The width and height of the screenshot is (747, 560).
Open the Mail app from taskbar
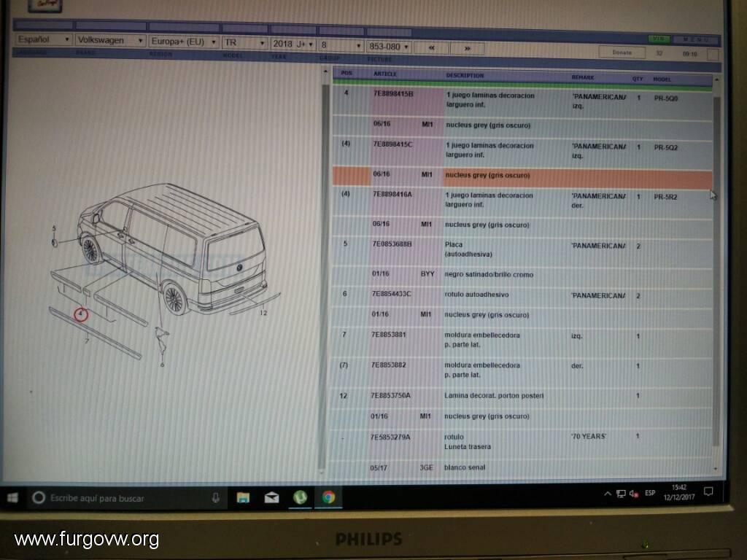271,498
